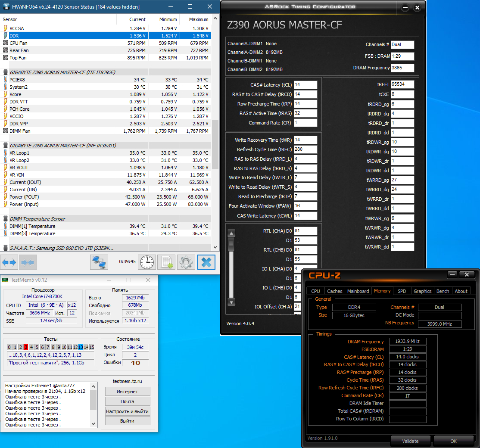This screenshot has height=448, width=480.
Task: Click the Почта button in TestMem5
Action: click(128, 401)
